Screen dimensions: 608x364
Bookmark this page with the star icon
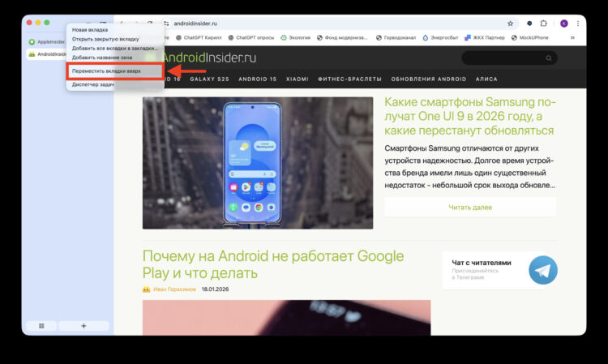(x=510, y=24)
